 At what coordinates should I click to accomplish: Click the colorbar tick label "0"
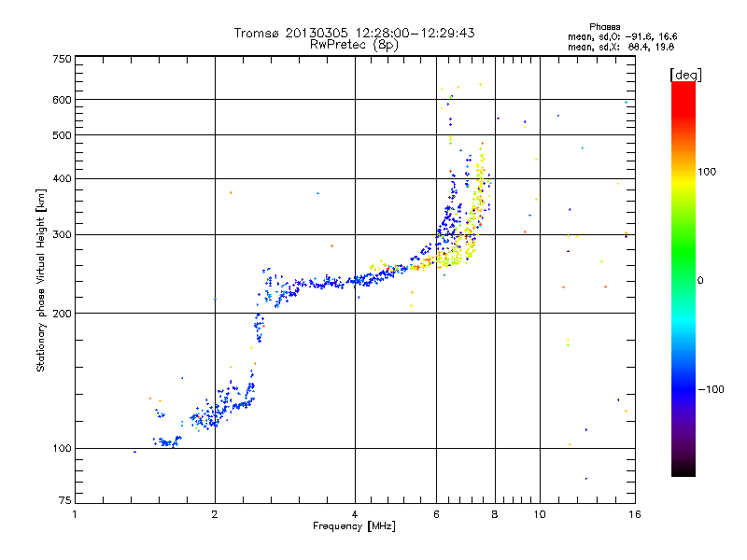[700, 281]
